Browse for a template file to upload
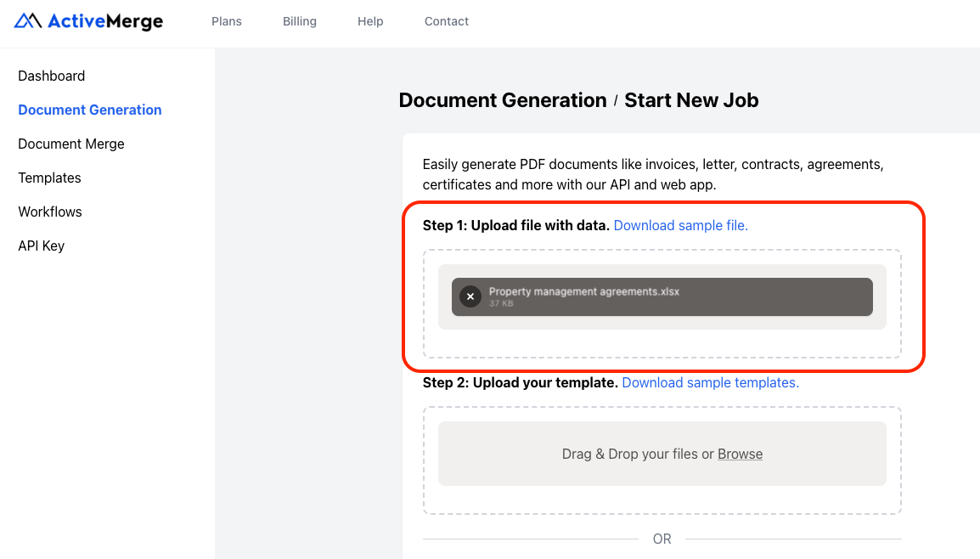The width and height of the screenshot is (980, 559). pyautogui.click(x=740, y=454)
